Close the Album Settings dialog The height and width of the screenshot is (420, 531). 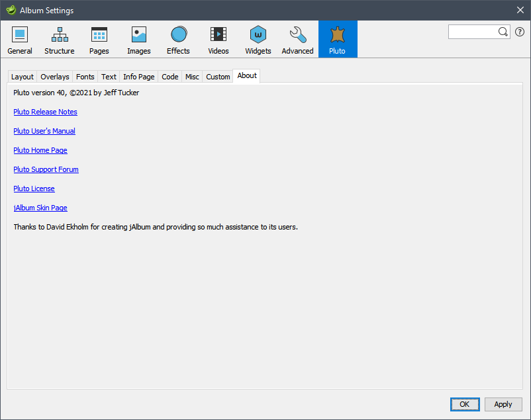tap(520, 10)
